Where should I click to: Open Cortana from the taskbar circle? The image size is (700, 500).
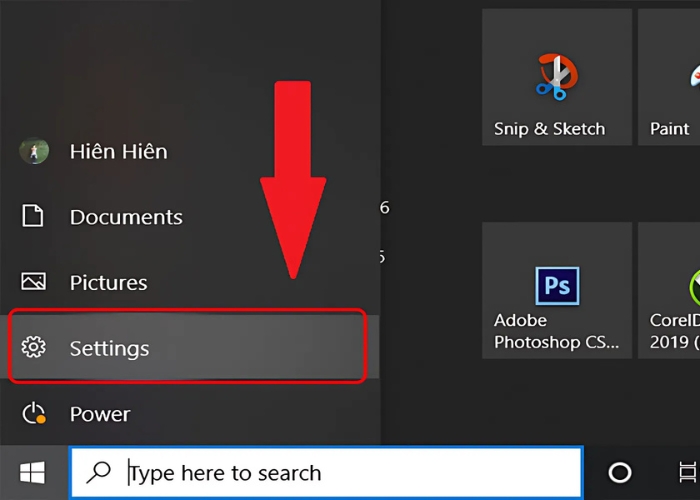620,473
